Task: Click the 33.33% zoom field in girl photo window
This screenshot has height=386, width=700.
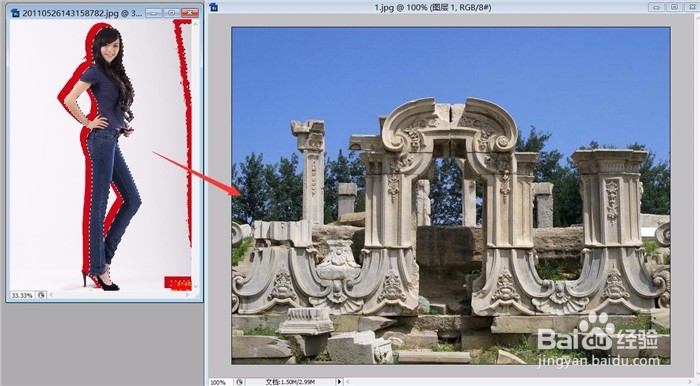Action: [x=22, y=295]
